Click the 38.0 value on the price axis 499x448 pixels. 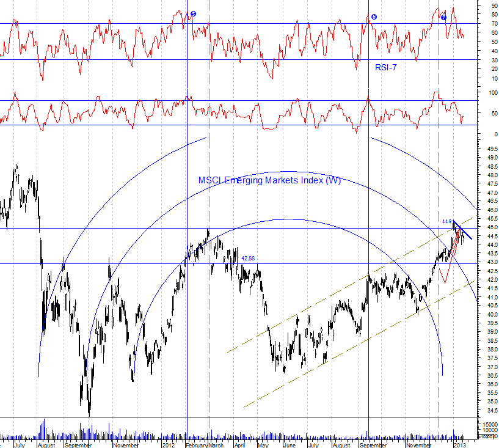pos(492,350)
